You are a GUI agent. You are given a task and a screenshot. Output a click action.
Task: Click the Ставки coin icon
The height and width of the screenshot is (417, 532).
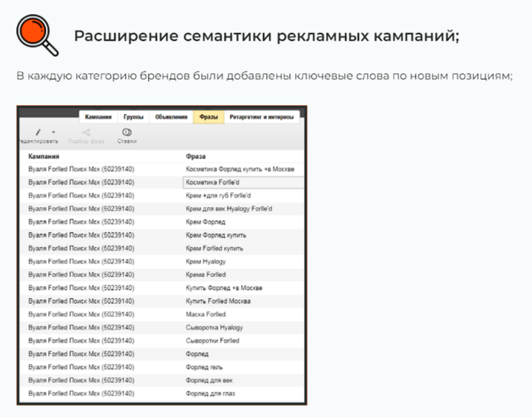tap(127, 132)
